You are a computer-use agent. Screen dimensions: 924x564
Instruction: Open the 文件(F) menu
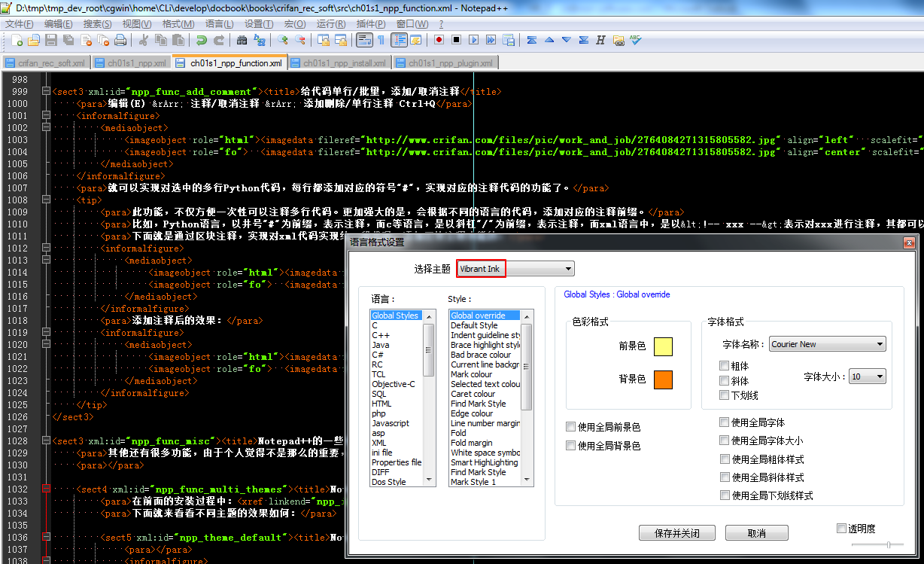[20, 24]
